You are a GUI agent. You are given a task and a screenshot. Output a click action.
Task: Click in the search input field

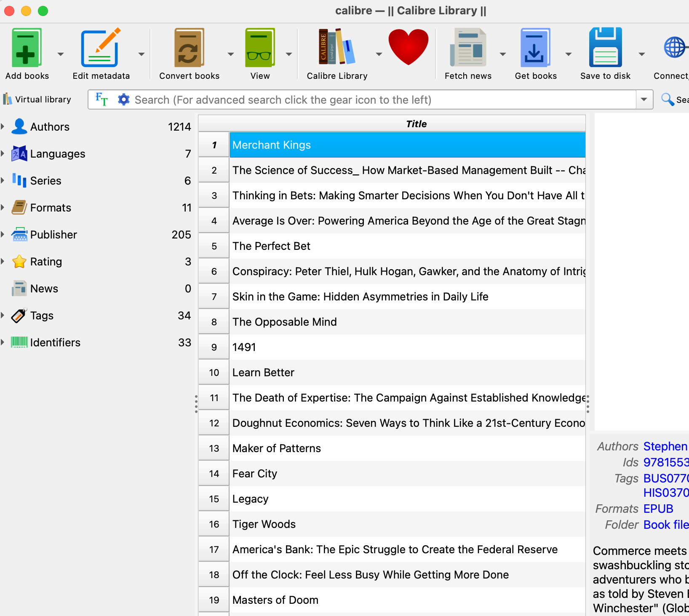click(383, 99)
